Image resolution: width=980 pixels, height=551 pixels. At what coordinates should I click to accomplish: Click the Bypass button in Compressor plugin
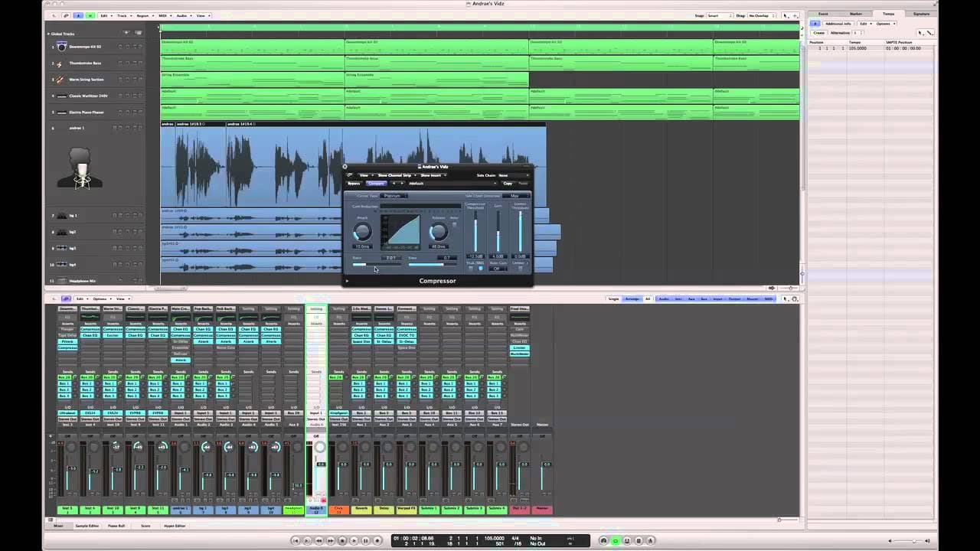[x=354, y=184]
